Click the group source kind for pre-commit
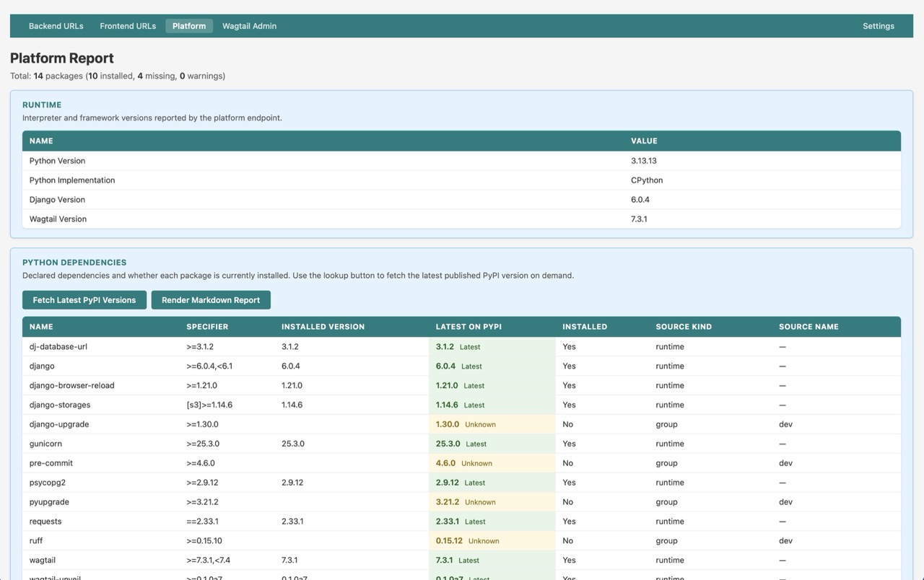Viewport: 924px width, 580px height. (666, 464)
